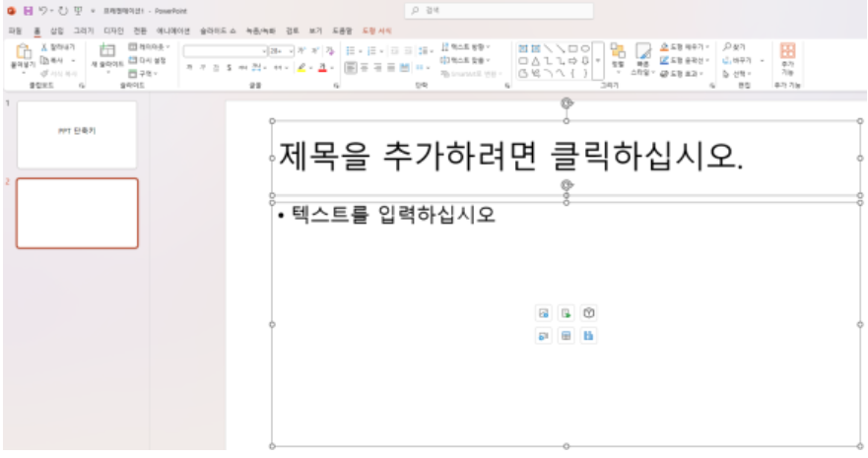Click the red font color swatch

pyautogui.click(x=322, y=68)
